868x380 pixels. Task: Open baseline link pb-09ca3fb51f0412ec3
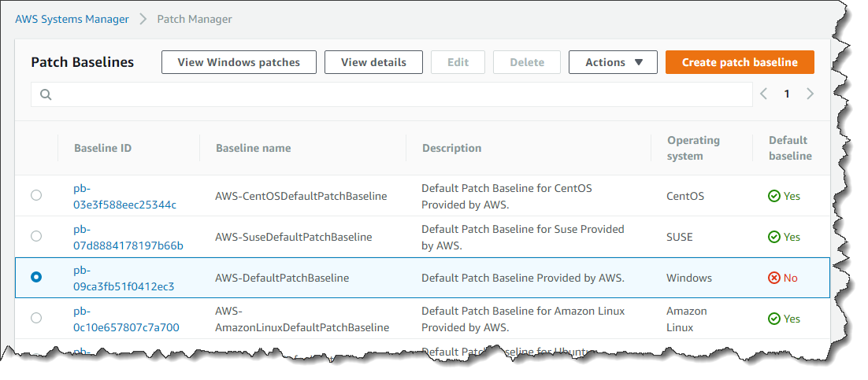[x=124, y=286]
